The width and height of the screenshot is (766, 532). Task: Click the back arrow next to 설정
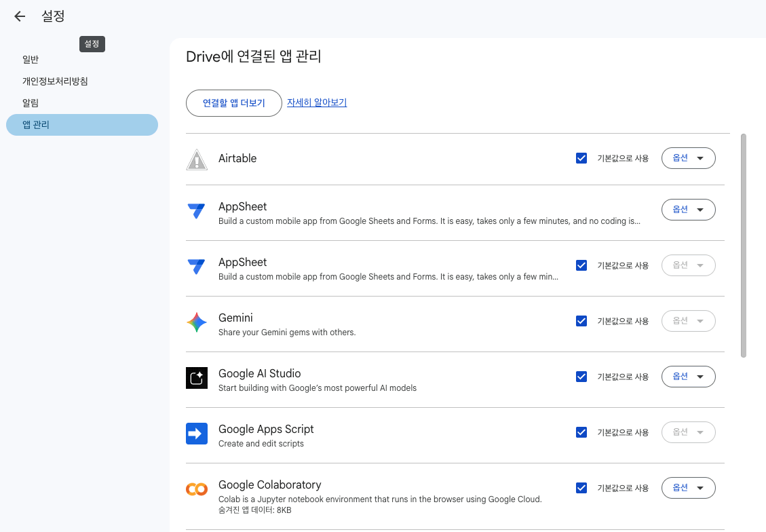point(18,16)
